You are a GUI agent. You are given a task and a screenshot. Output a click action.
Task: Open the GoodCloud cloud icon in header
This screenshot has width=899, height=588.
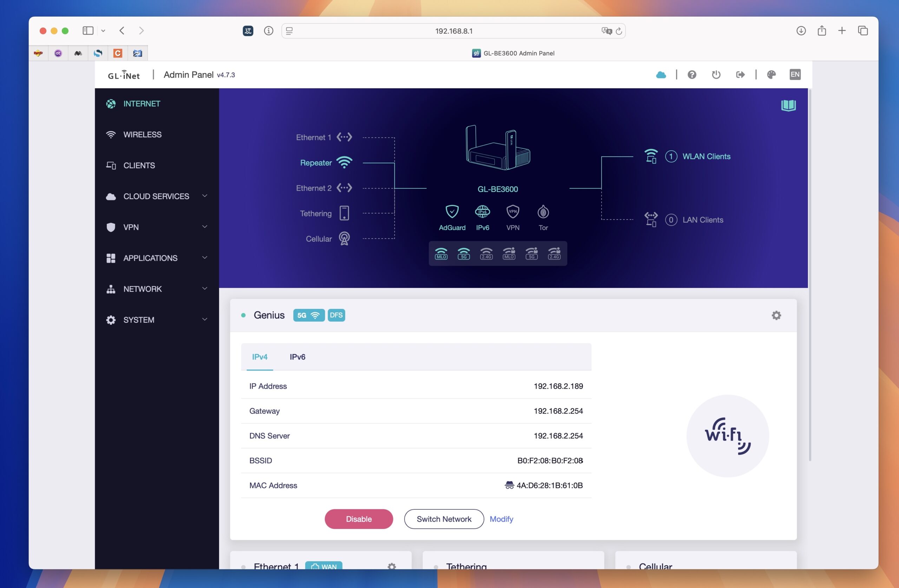(x=661, y=75)
